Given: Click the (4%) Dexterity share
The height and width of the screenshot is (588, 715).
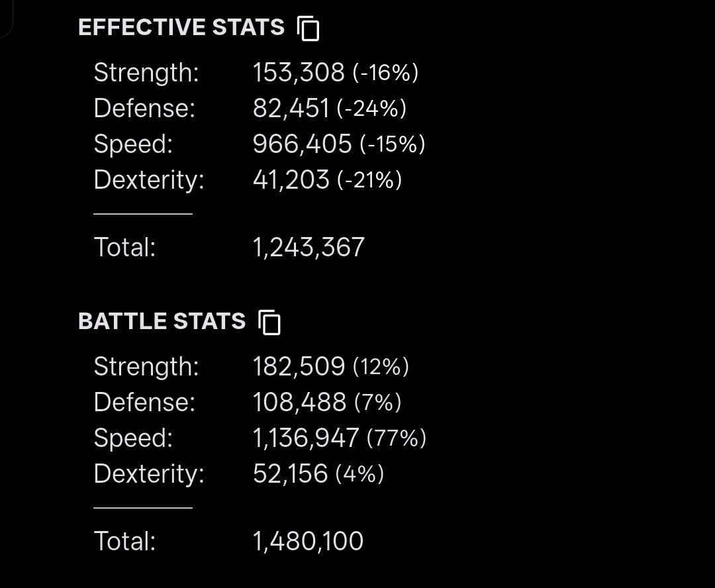Looking at the screenshot, I should [x=359, y=473].
